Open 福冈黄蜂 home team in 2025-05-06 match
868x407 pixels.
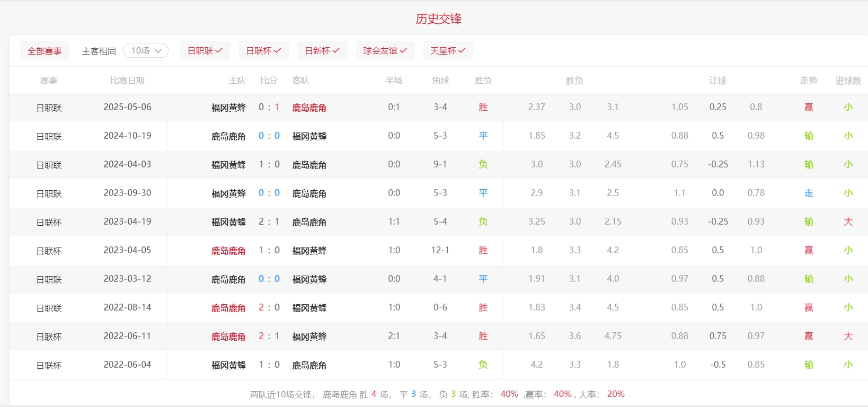click(228, 108)
